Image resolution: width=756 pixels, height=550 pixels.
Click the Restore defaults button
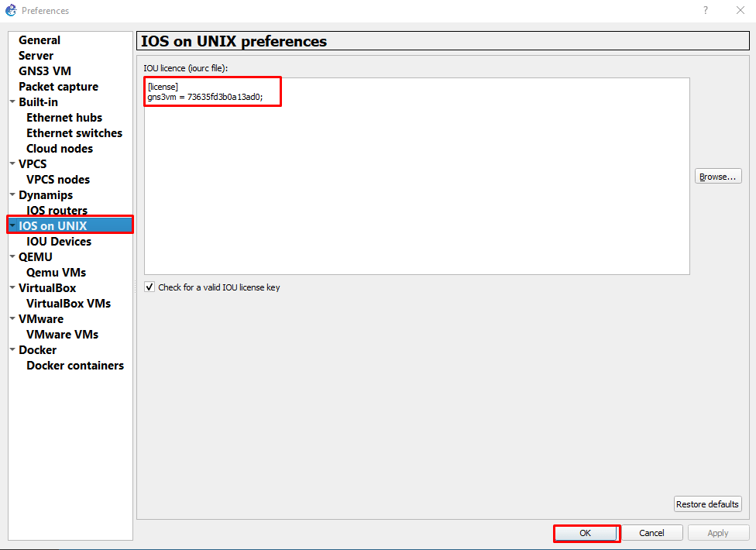pos(707,504)
